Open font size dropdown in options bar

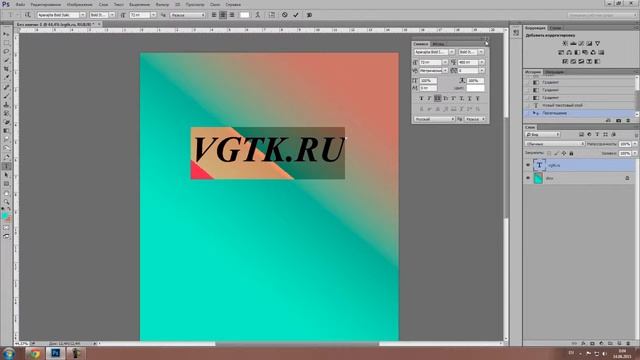(153, 15)
